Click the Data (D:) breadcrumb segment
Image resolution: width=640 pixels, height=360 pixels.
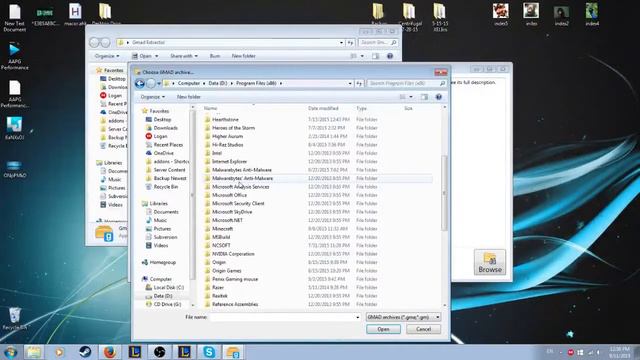pyautogui.click(x=218, y=83)
